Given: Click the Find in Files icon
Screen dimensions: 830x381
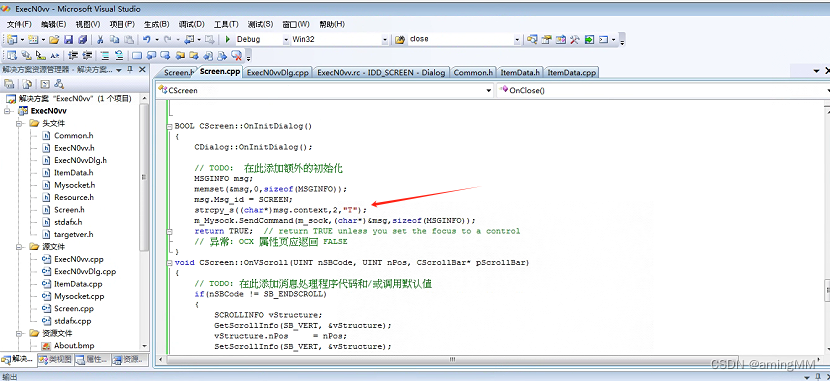Looking at the screenshot, I should coord(400,39).
